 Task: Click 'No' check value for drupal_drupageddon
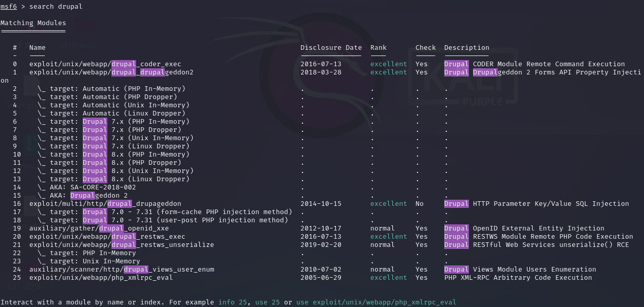click(420, 204)
